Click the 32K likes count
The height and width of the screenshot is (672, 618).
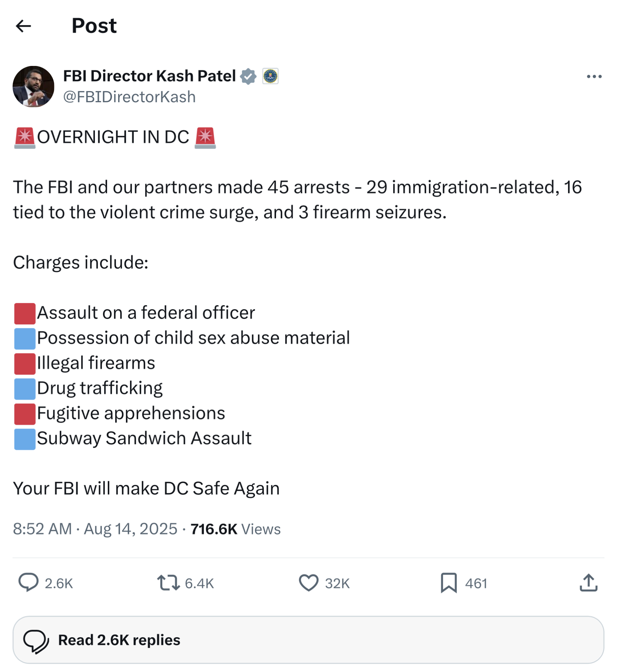click(x=337, y=583)
